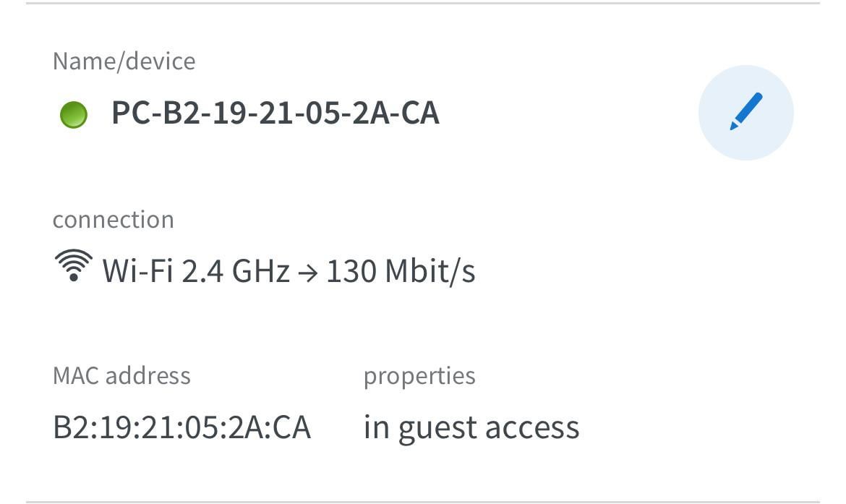The image size is (846, 504).
Task: Select MAC value B2:19:21:05:2A:CA
Action: (x=181, y=427)
